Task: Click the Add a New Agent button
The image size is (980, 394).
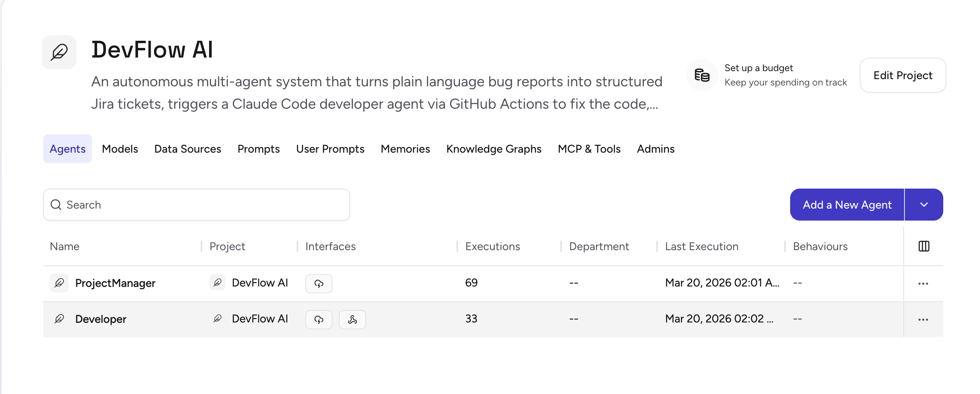Action: point(847,205)
